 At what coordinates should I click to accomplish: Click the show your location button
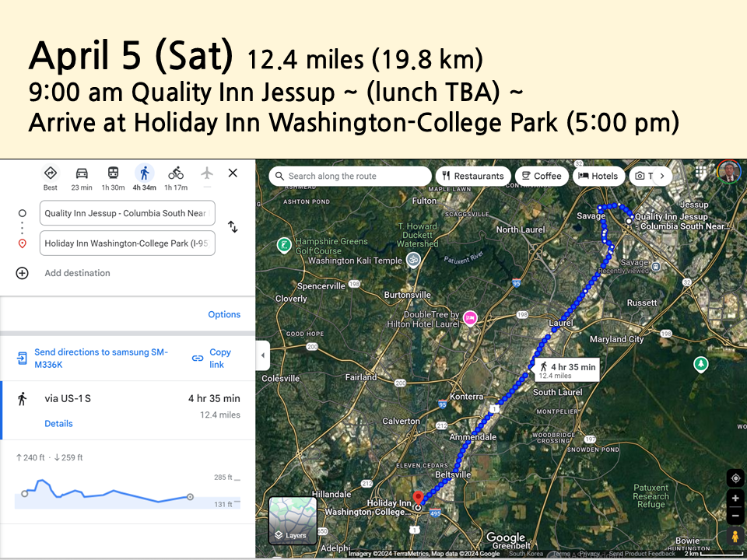(x=735, y=478)
